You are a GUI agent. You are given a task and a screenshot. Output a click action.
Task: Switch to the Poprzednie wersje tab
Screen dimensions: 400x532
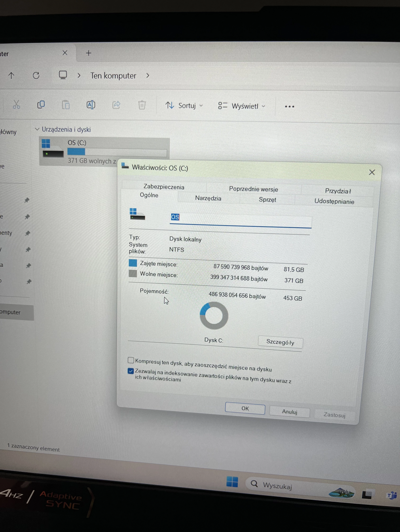(x=253, y=189)
